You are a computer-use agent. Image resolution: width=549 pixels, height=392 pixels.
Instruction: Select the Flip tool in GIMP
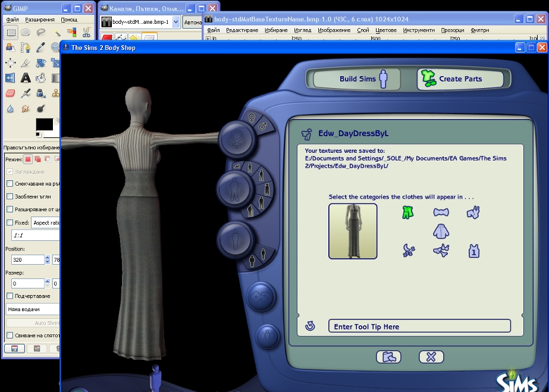tap(11, 78)
